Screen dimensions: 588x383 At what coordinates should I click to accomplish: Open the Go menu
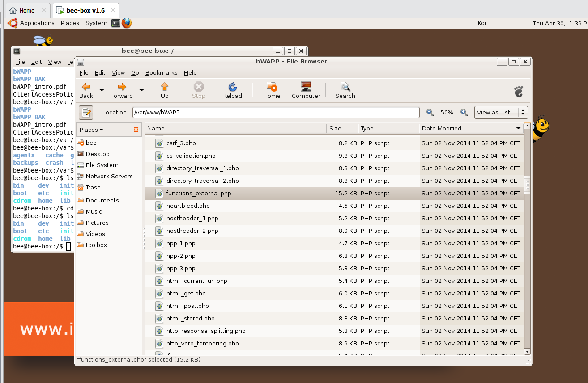point(135,72)
